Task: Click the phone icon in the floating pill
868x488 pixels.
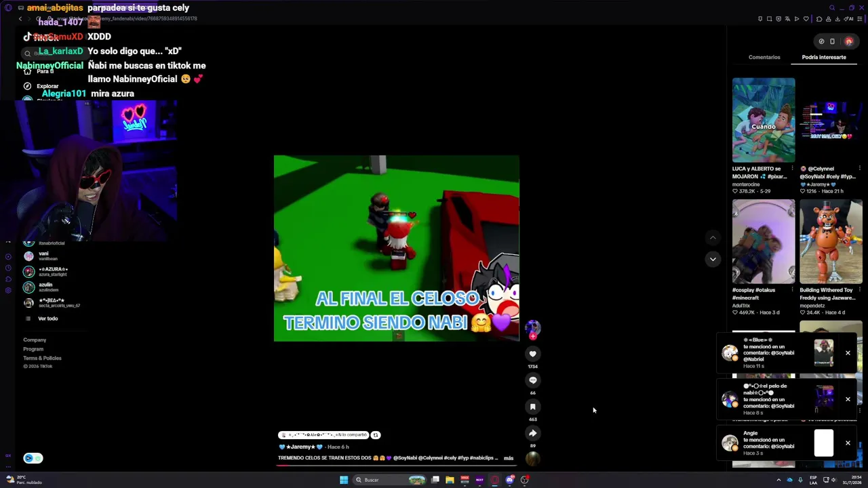Action: (x=832, y=41)
